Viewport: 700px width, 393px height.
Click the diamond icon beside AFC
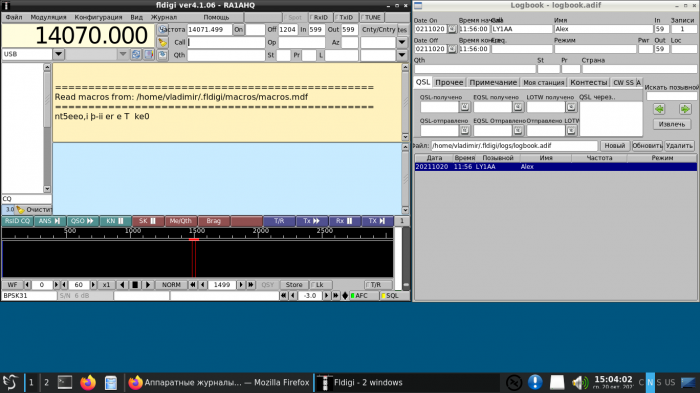pyautogui.click(x=345, y=296)
